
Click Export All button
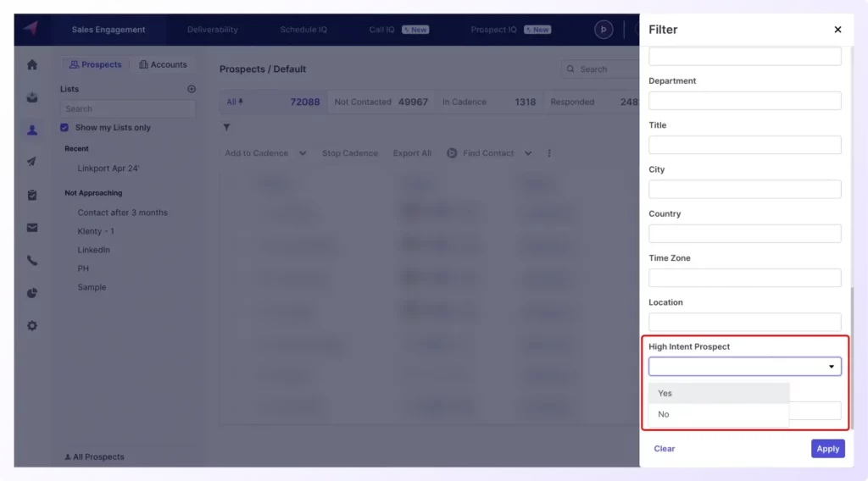coord(412,153)
